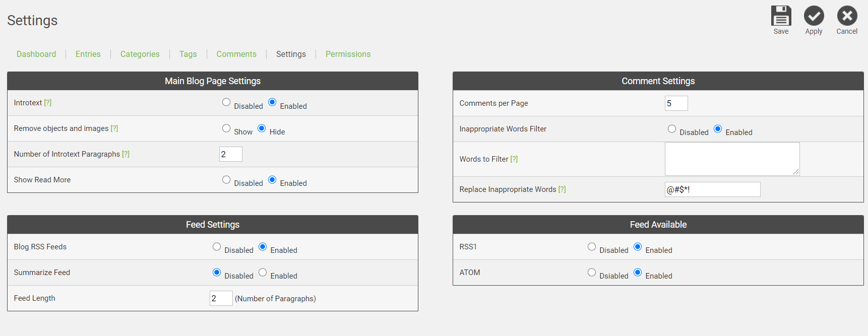Open help for Remove objects and images
The width and height of the screenshot is (868, 336).
coord(114,128)
